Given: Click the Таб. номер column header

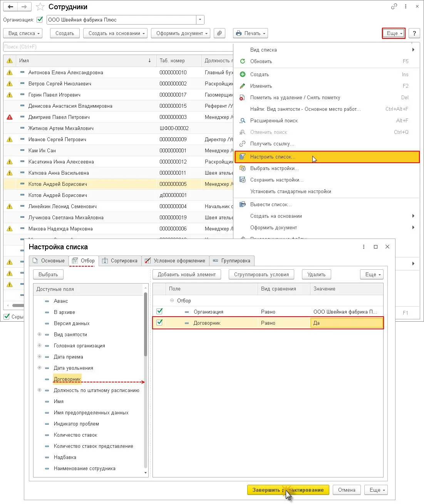Looking at the screenshot, I should point(179,60).
